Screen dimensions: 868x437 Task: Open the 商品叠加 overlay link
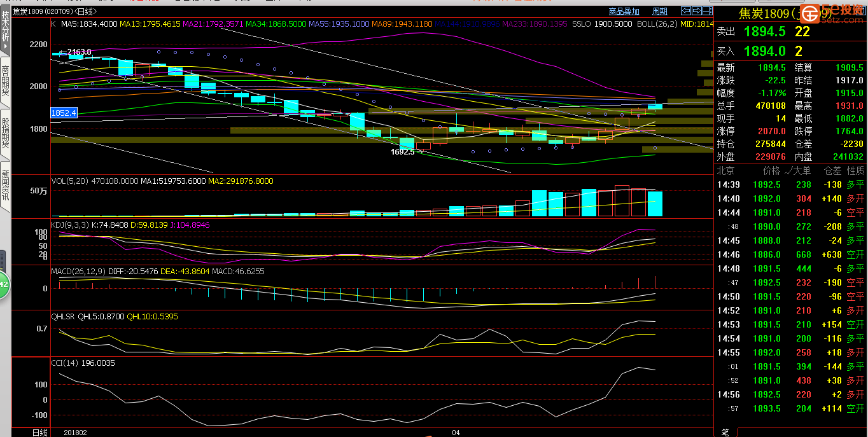coord(624,11)
